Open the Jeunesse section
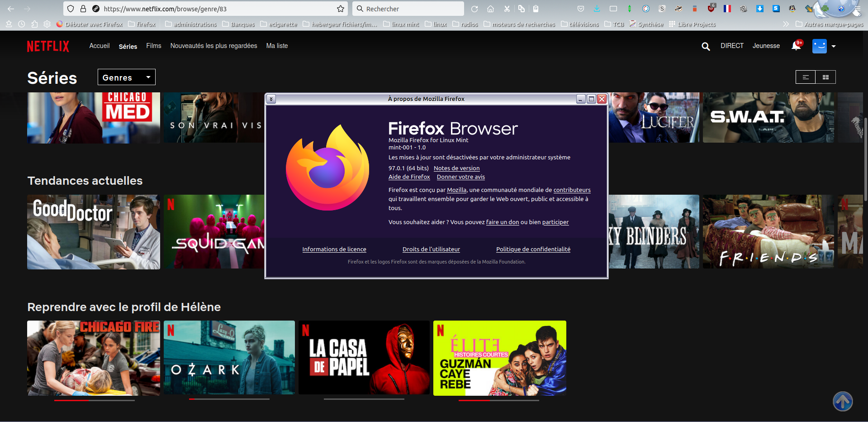The image size is (868, 422). [x=766, y=46]
